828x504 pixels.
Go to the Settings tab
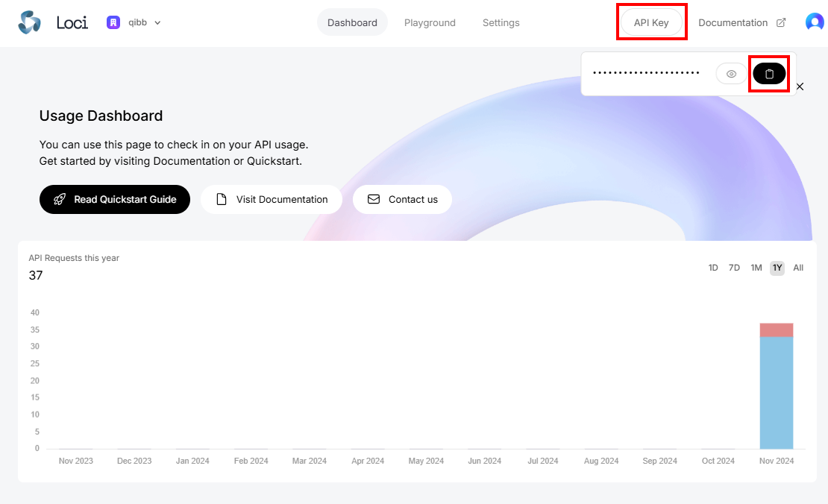click(x=501, y=22)
